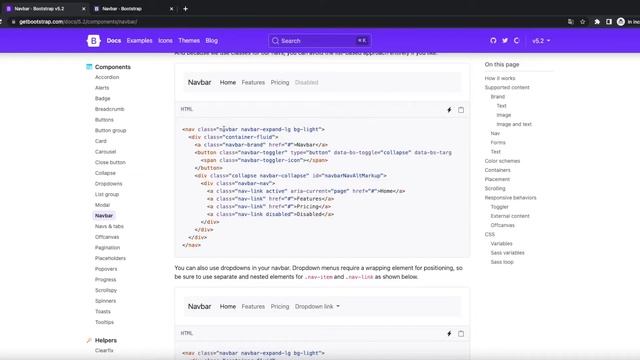Open Scrollspy in sidebar
Image resolution: width=640 pixels, height=360 pixels.
[x=106, y=290]
